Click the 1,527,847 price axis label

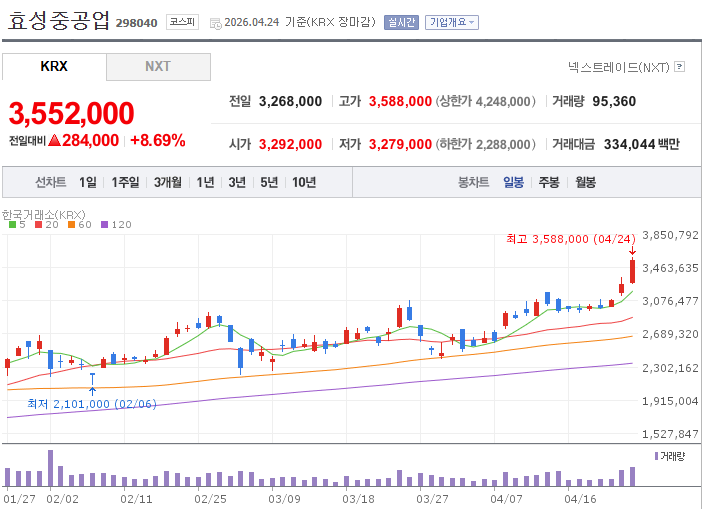pos(670,434)
